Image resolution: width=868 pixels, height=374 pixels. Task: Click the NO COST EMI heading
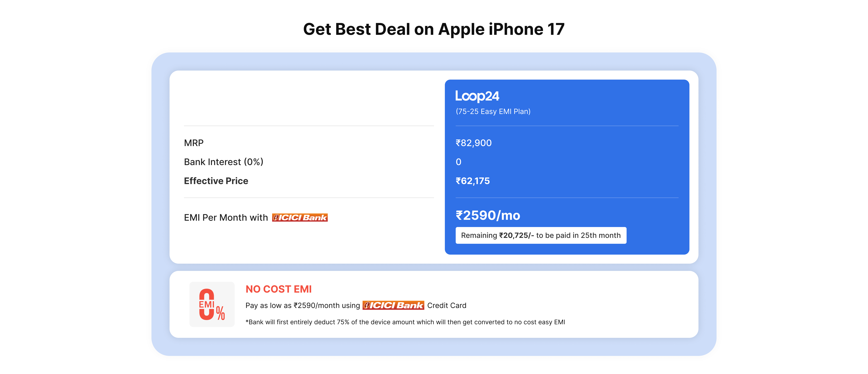pos(278,289)
